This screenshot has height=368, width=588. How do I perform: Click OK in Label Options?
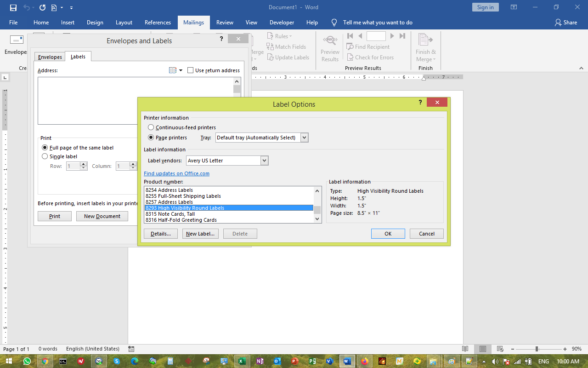click(x=388, y=234)
